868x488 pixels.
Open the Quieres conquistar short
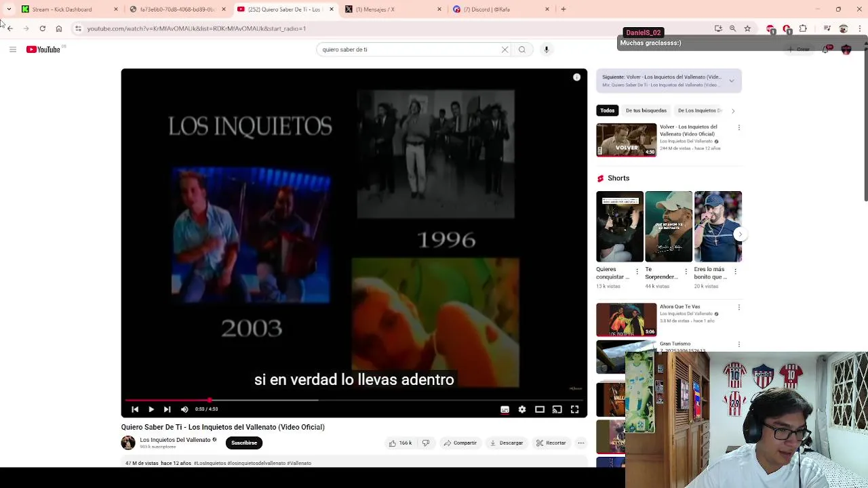pos(620,226)
